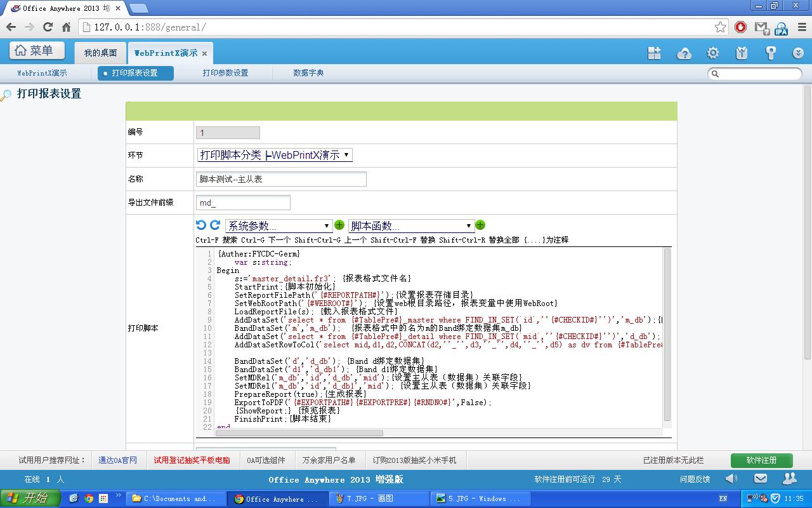The height and width of the screenshot is (508, 812).
Task: Open the settings gear icon
Action: pyautogui.click(x=713, y=53)
